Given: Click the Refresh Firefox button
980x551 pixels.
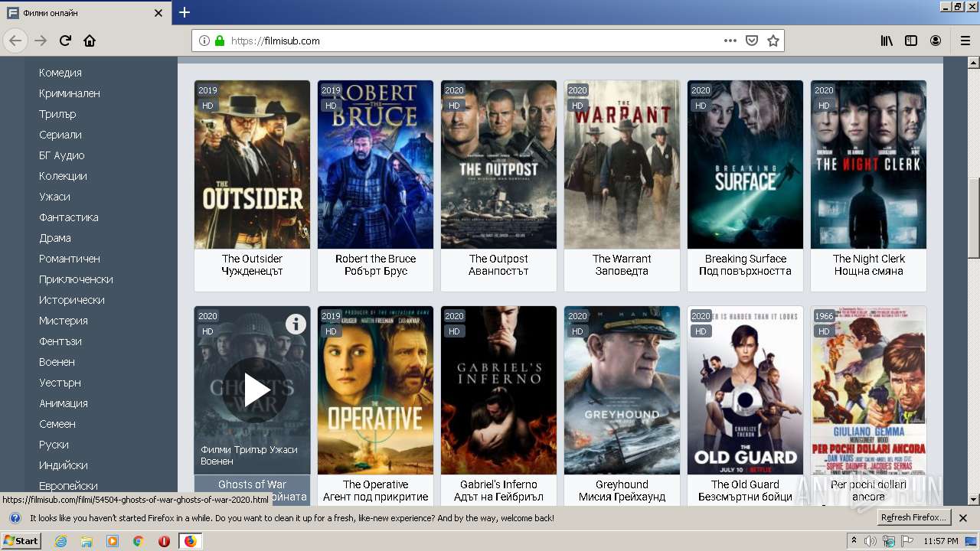Looking at the screenshot, I should pyautogui.click(x=913, y=517).
